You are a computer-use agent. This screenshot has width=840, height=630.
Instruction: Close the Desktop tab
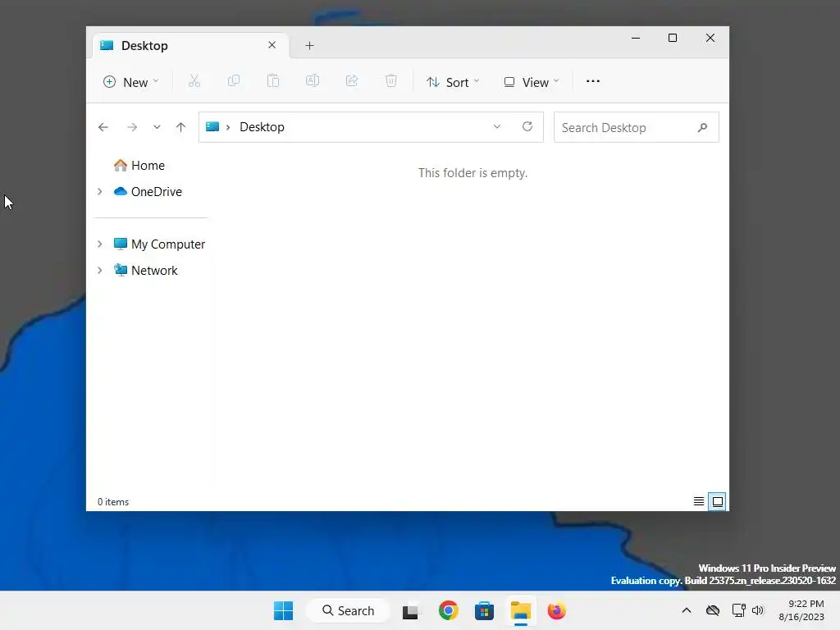point(272,45)
